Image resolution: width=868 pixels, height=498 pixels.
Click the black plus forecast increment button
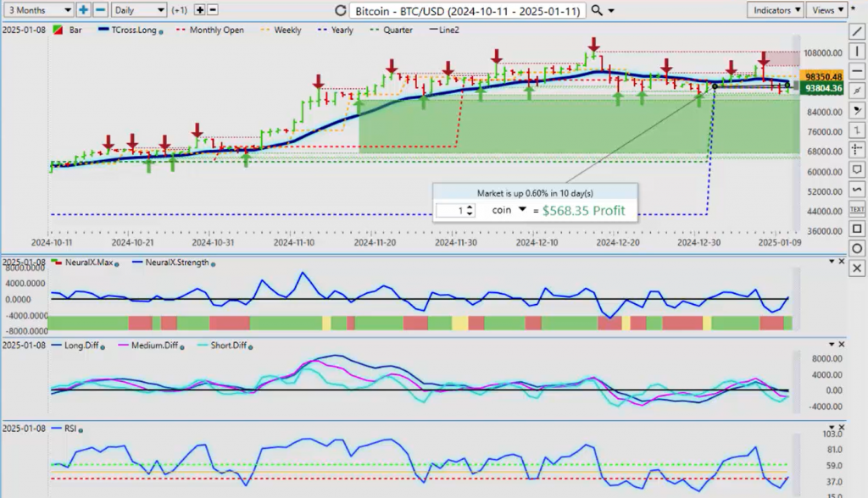199,10
